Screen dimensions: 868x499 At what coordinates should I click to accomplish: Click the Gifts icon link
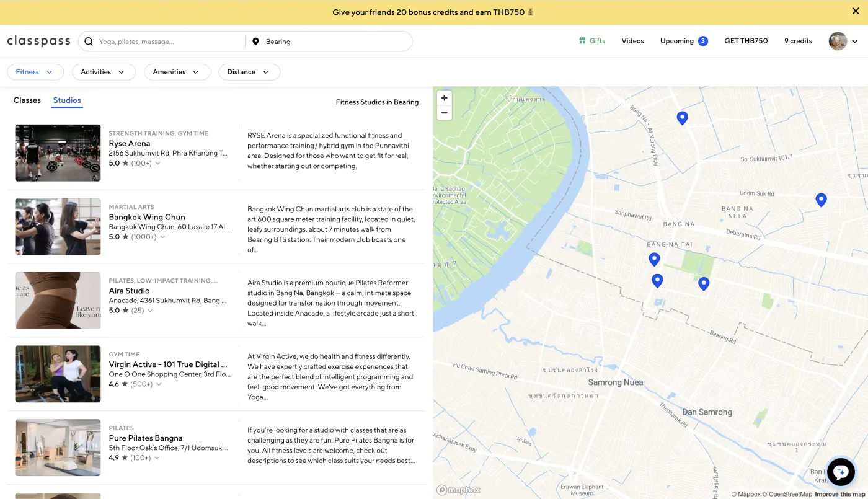point(591,41)
